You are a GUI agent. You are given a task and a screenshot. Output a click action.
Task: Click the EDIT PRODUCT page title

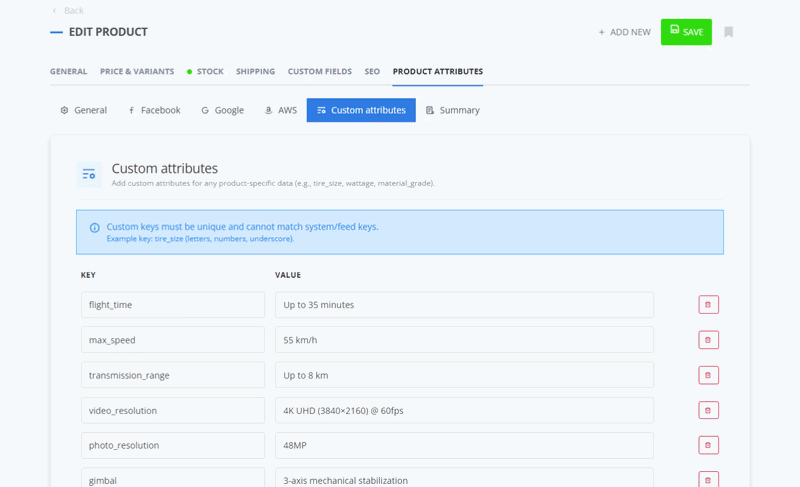[x=108, y=32]
